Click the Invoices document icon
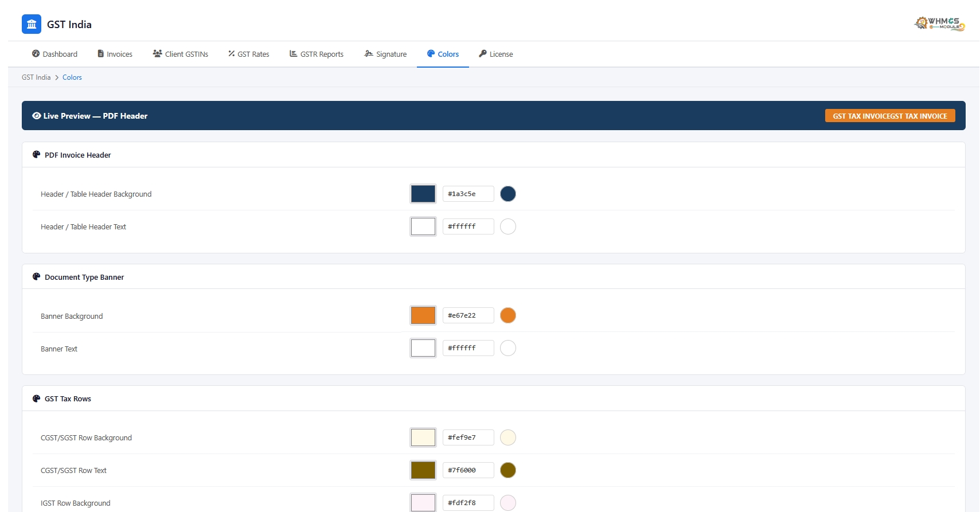The height and width of the screenshot is (512, 980). click(x=101, y=53)
